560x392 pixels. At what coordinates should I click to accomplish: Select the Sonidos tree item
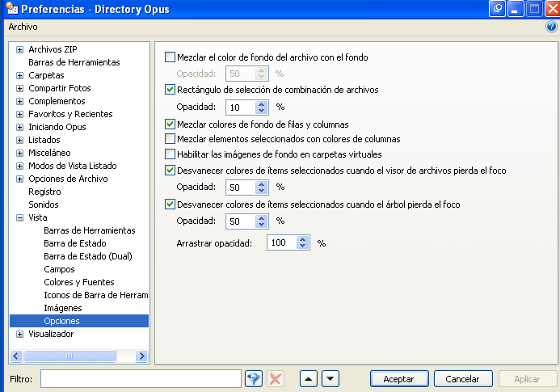43,204
